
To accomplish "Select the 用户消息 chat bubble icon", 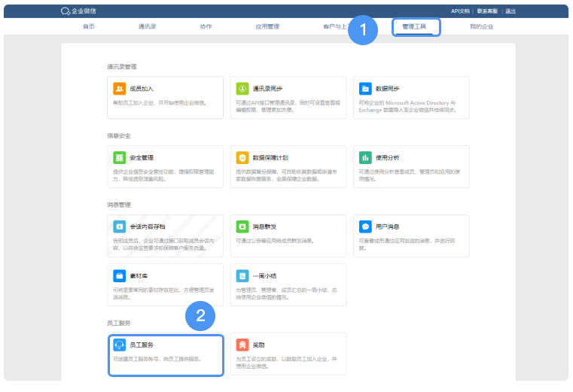I will pos(365,226).
